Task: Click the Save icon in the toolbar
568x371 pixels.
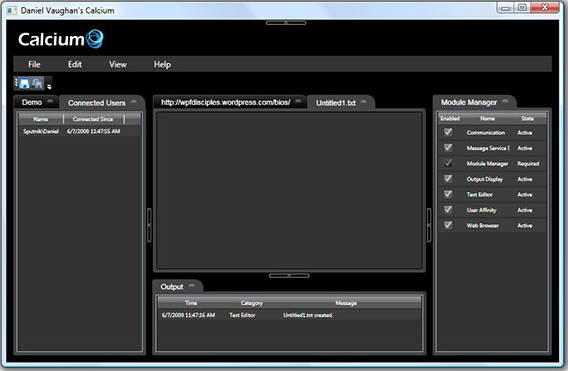Action: point(24,83)
